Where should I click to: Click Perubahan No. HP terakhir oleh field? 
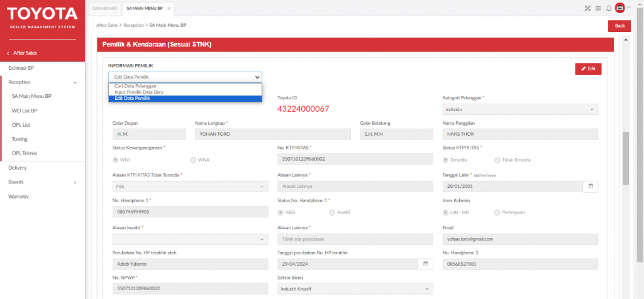point(190,264)
